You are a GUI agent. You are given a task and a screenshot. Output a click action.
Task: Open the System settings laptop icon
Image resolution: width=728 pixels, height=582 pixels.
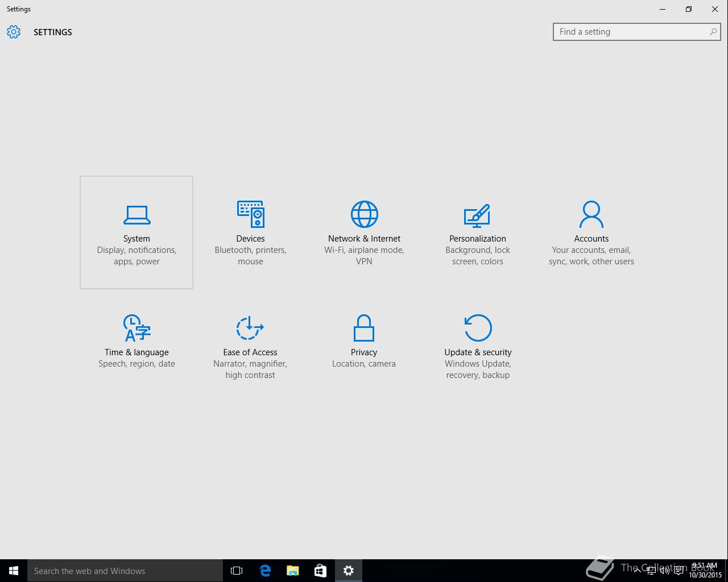tap(136, 215)
